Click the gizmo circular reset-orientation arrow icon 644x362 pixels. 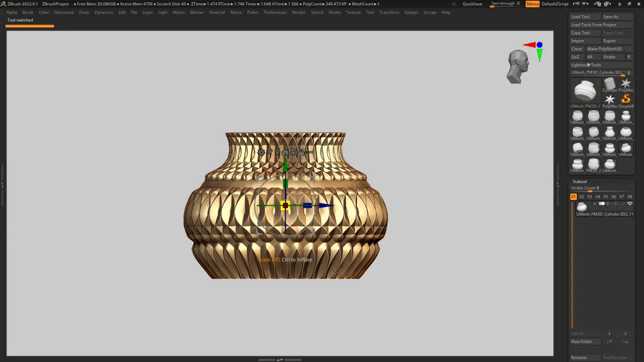294,152
